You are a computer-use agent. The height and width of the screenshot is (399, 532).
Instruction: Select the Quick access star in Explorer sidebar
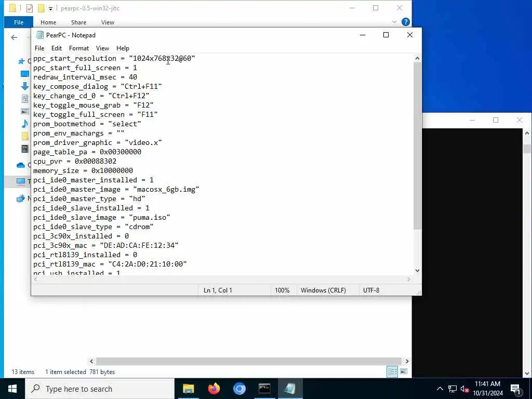(x=21, y=61)
